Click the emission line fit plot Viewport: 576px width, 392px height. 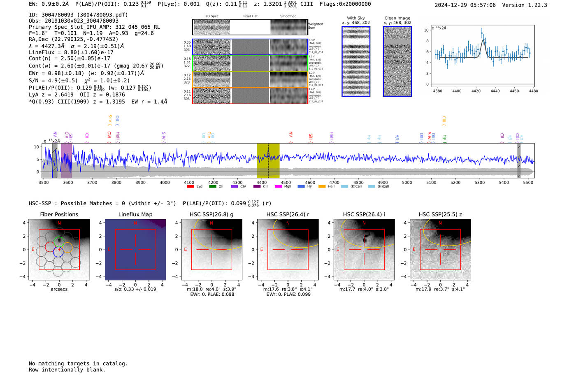(482, 56)
